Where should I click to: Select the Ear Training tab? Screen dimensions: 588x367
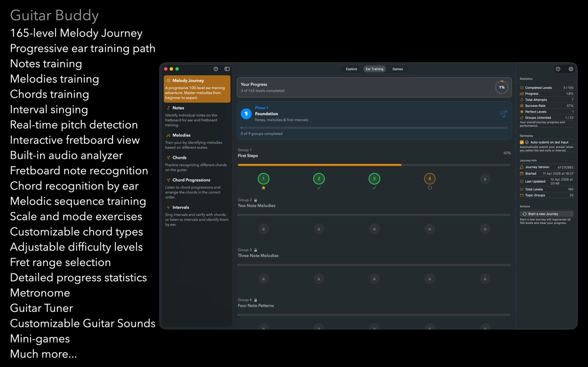374,69
